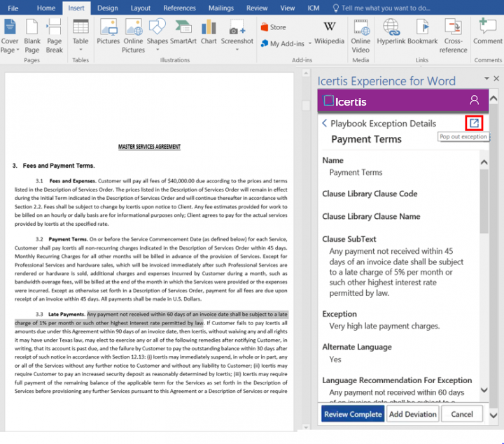Click Add Deviation button
Screen dimensions: 504x444
(x=413, y=414)
